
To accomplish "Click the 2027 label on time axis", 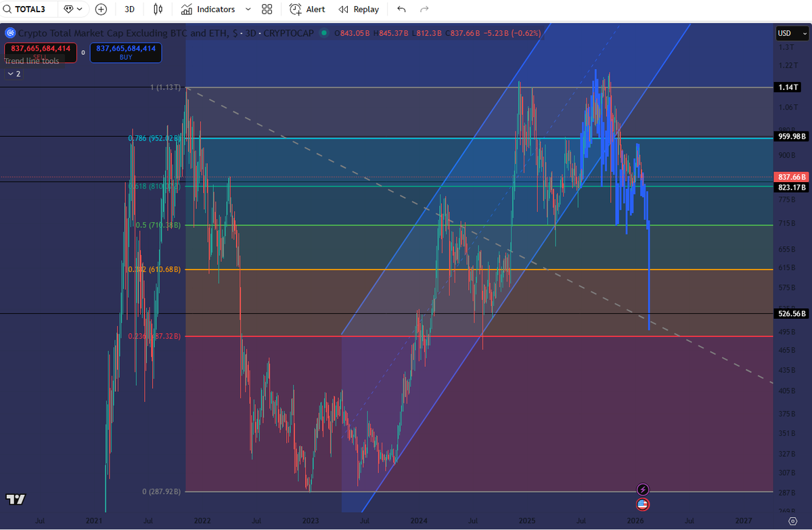I will click(744, 521).
